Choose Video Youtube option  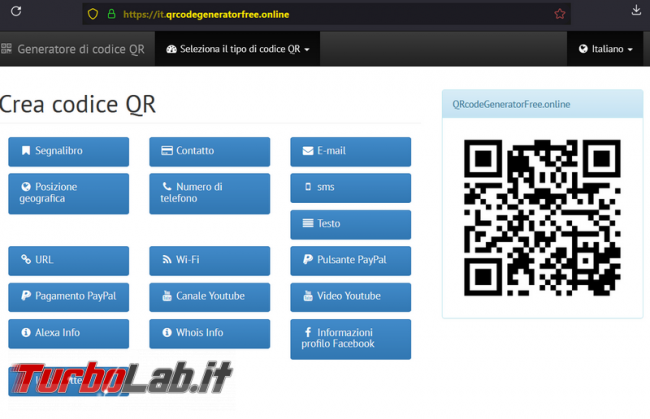point(350,297)
